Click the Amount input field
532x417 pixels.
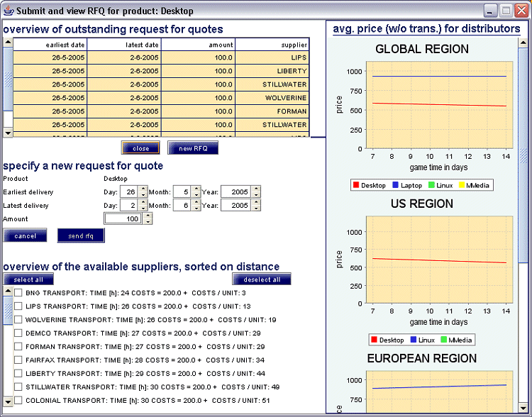[123, 219]
